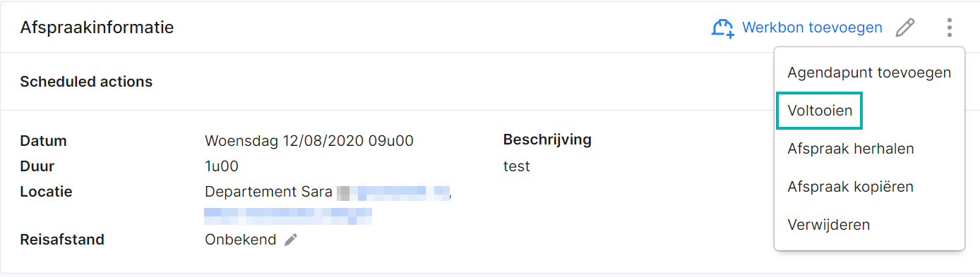The height and width of the screenshot is (277, 980).
Task: Open the pencil edit icon beside Werkbon toevoegen
Action: pyautogui.click(x=905, y=27)
